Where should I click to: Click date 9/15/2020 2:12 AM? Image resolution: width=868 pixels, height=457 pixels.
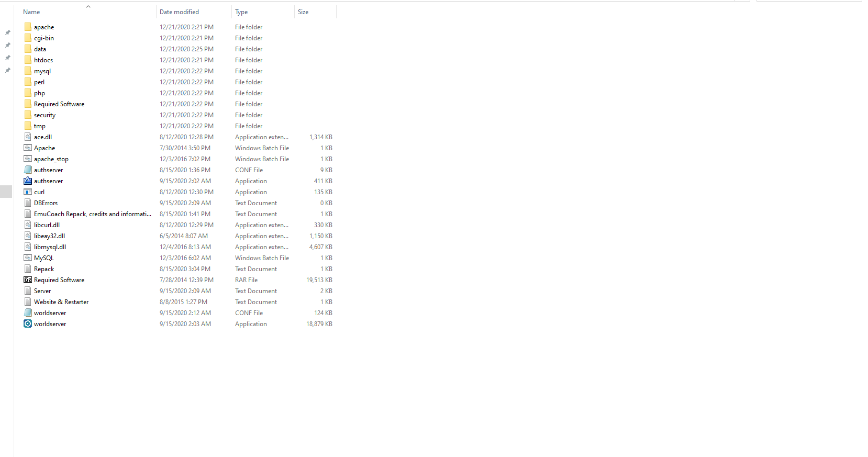pos(185,313)
